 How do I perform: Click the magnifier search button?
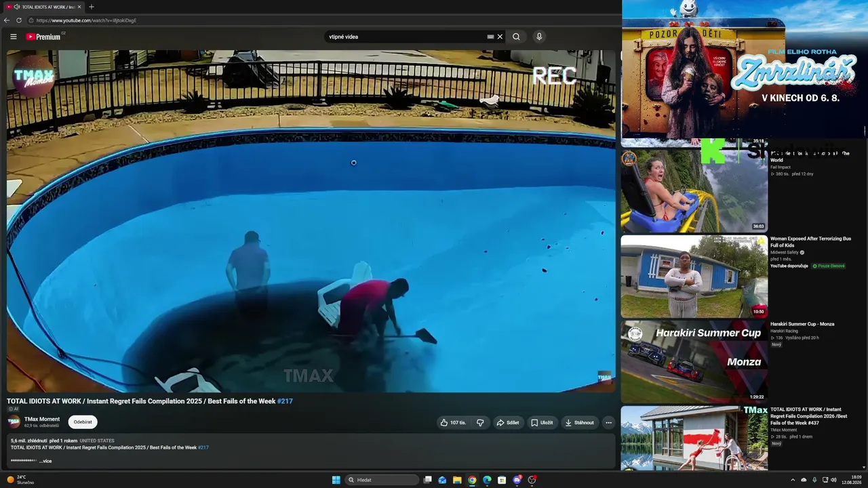coord(516,37)
